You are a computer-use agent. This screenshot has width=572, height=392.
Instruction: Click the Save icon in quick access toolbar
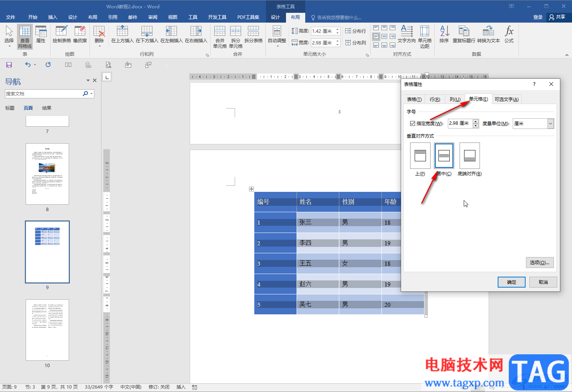click(x=9, y=65)
